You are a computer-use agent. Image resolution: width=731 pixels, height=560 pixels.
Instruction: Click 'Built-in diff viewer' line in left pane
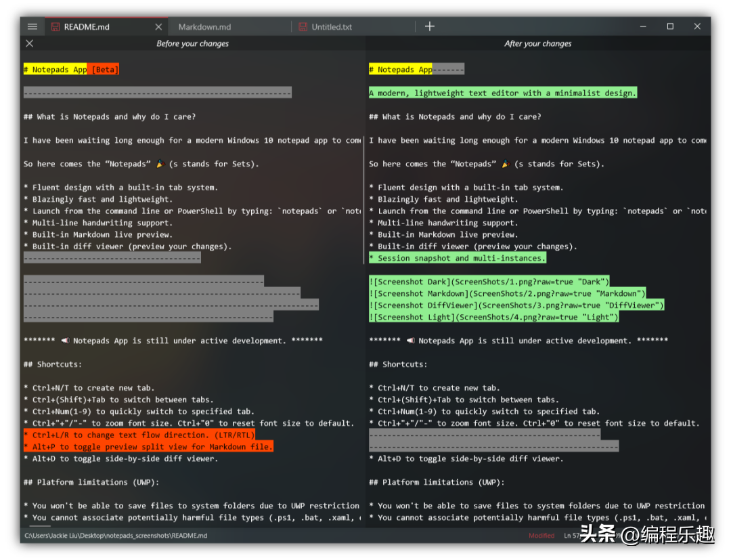point(128,246)
